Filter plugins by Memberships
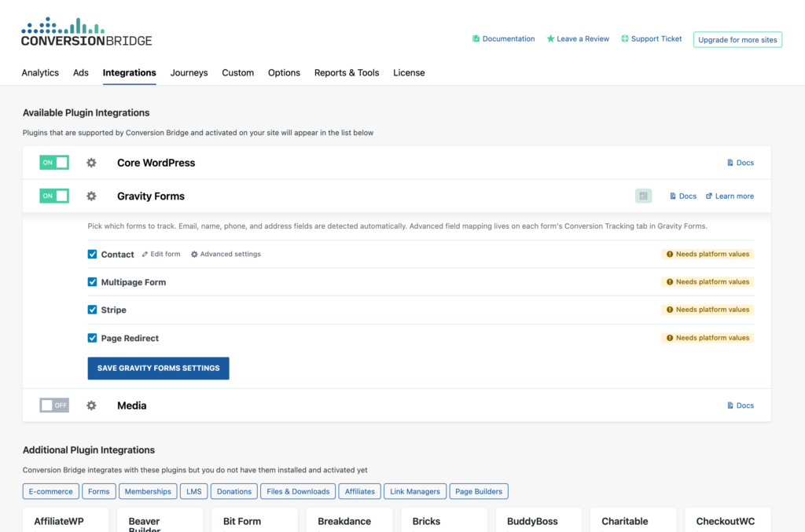The width and height of the screenshot is (805, 532). 148,491
